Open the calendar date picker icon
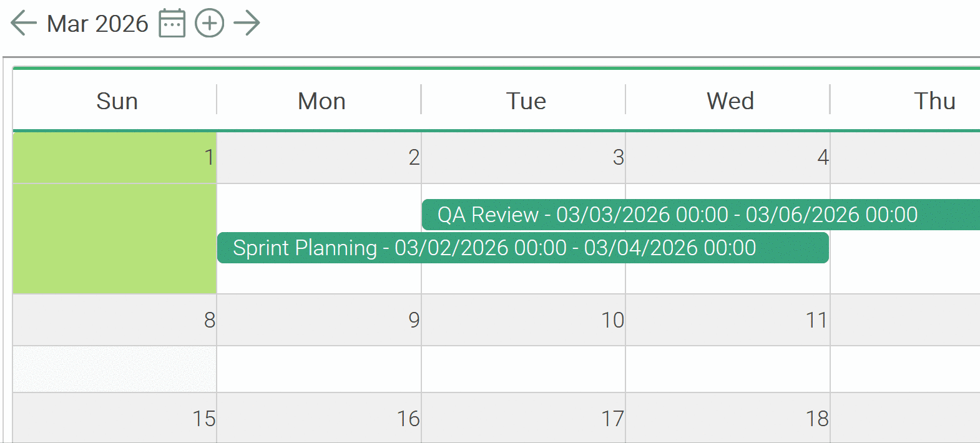This screenshot has height=443, width=980. click(x=172, y=24)
